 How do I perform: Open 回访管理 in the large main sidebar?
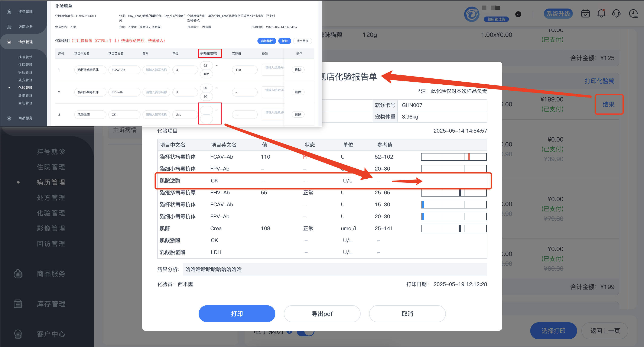pyautogui.click(x=51, y=244)
